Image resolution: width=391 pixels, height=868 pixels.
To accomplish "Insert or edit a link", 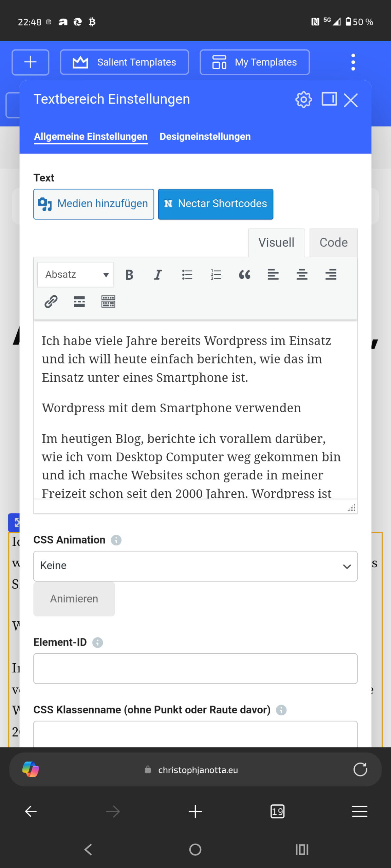I will click(x=51, y=301).
